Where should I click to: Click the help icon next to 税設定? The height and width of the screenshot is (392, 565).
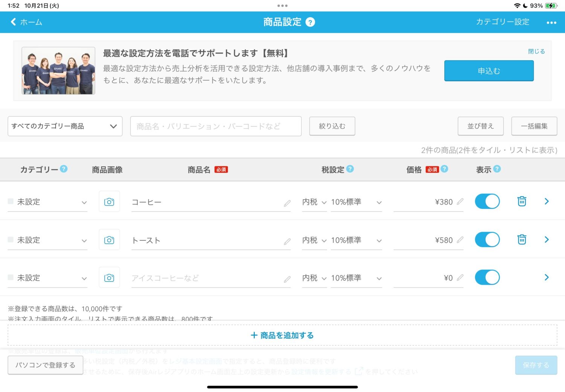350,169
